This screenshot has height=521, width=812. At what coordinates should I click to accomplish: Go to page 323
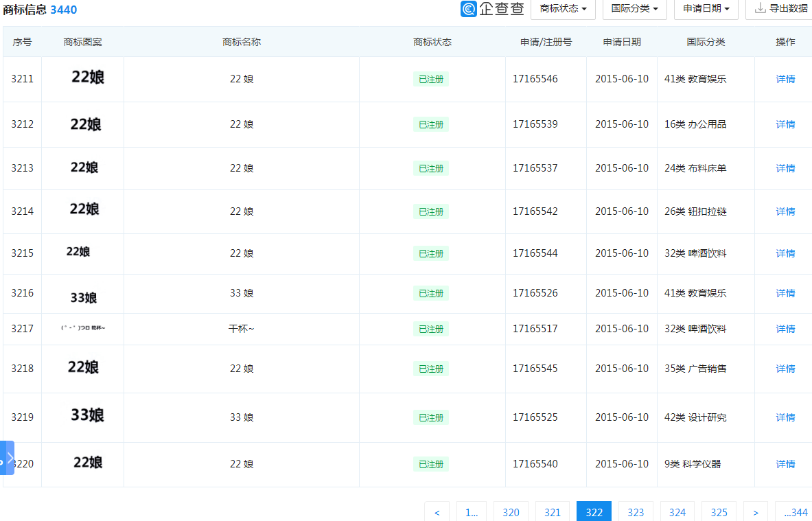[x=636, y=512]
